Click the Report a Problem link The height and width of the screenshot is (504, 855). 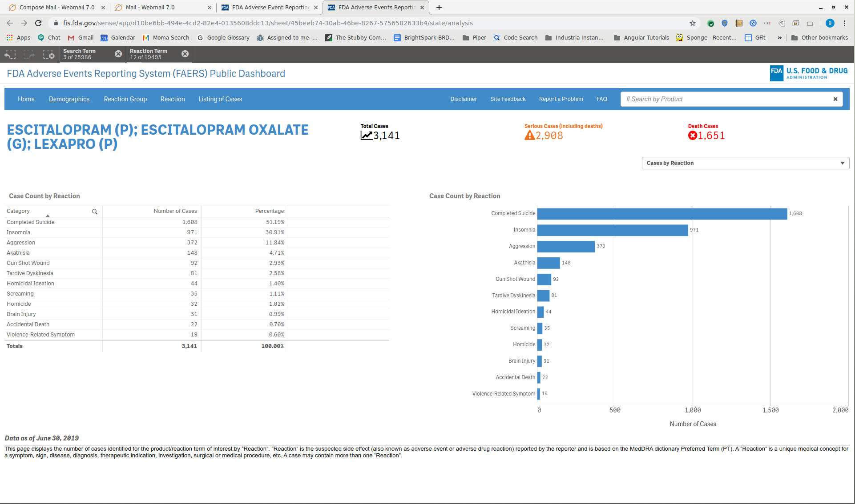(561, 99)
